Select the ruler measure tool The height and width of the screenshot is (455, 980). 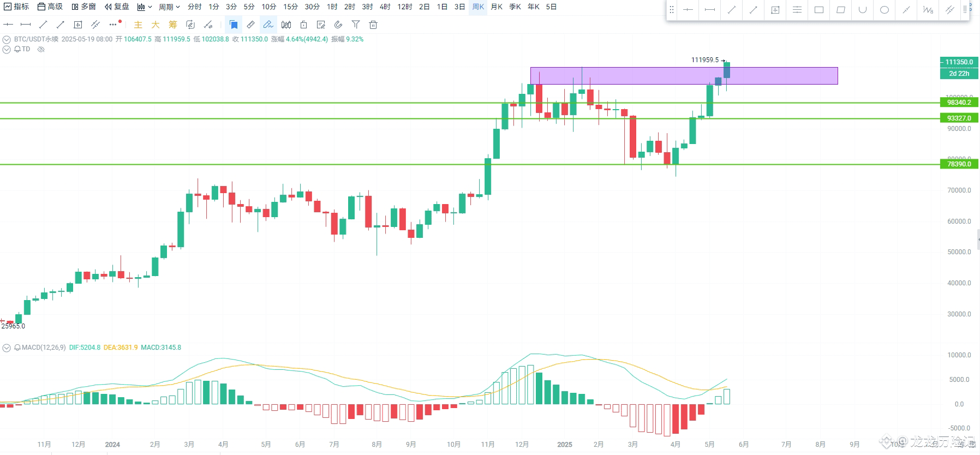point(250,25)
